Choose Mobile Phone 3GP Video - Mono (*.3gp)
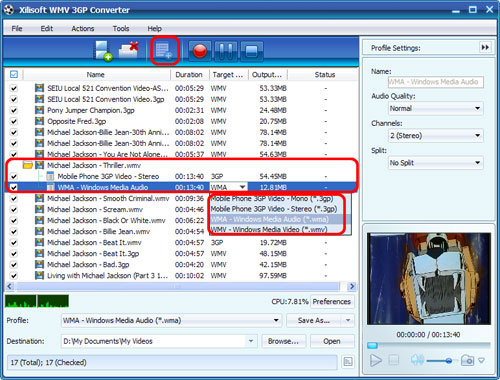Screen dimensions: 500x380 (272, 199)
